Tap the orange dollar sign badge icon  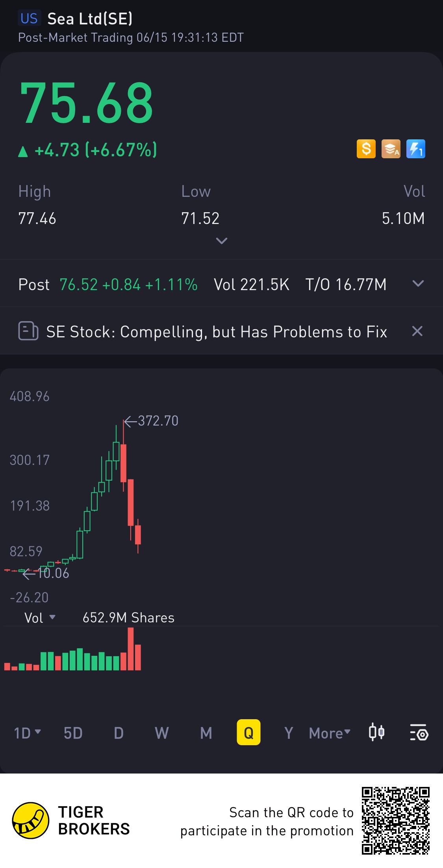366,149
